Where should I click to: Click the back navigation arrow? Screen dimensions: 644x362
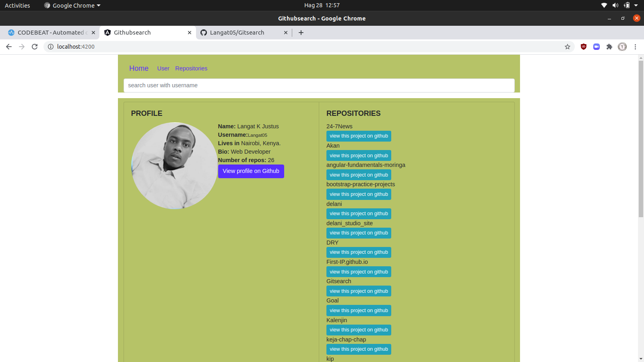pyautogui.click(x=9, y=47)
